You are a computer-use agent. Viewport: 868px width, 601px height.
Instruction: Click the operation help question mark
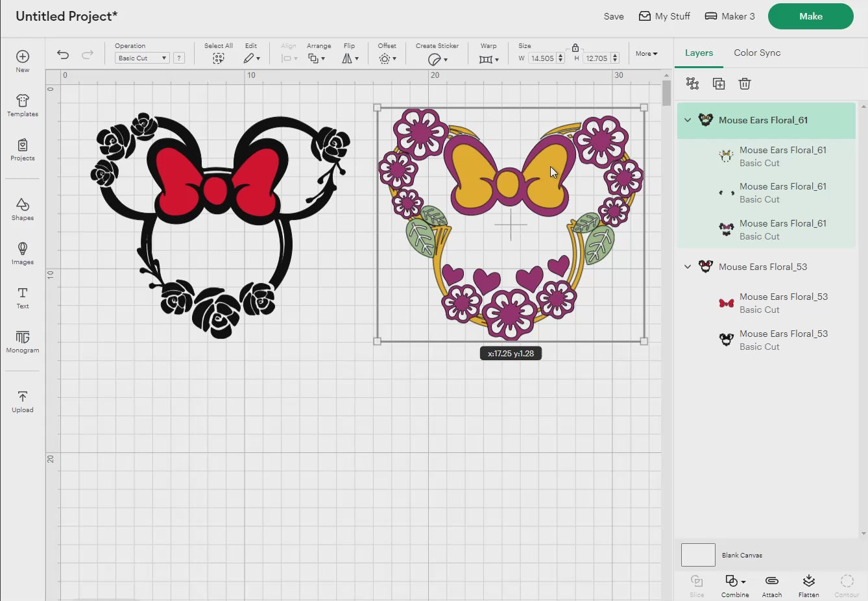[x=179, y=58]
